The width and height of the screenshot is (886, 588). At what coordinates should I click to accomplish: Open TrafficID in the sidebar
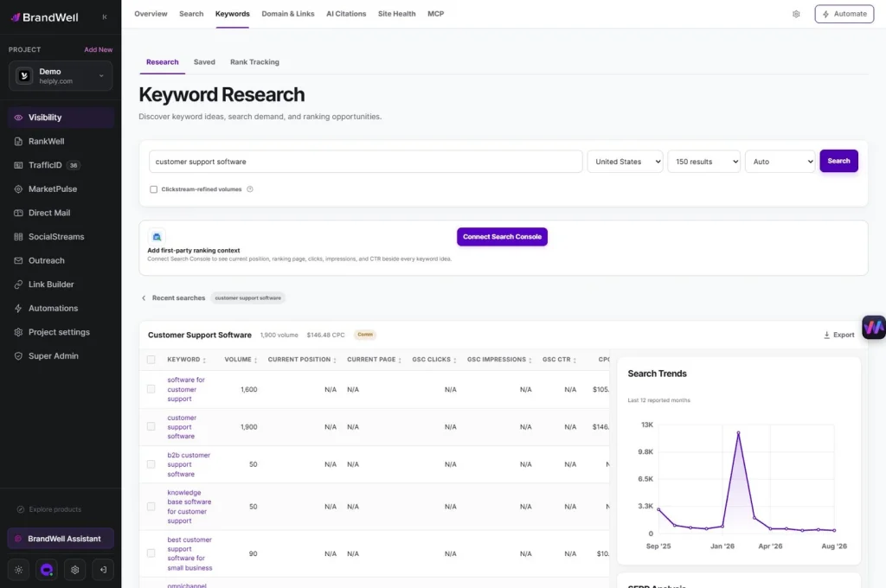61,165
